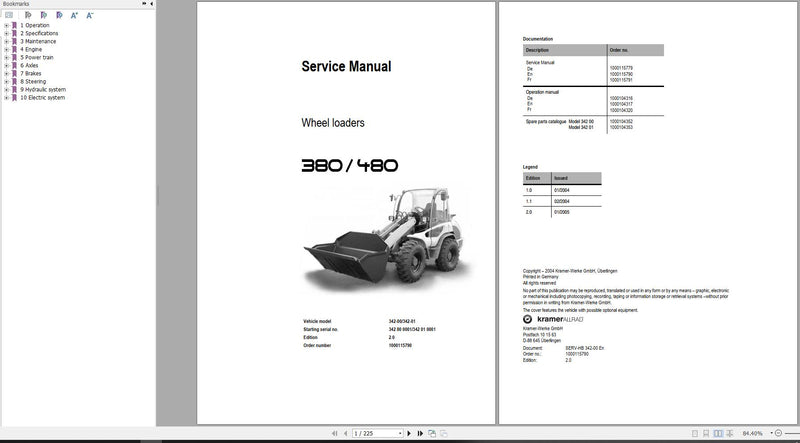This screenshot has height=443, width=800.
Task: Open the 5 Power train bookmark
Action: point(37,58)
